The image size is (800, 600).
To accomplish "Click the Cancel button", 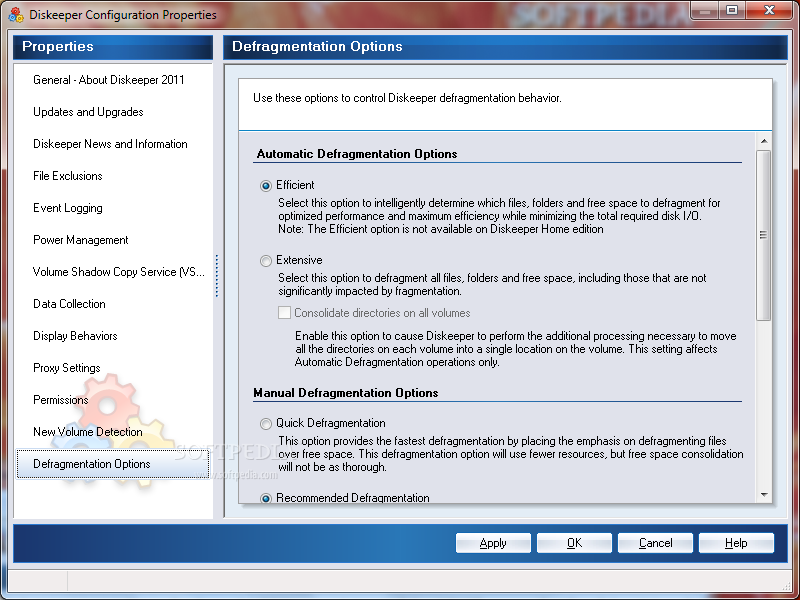I will pos(655,543).
